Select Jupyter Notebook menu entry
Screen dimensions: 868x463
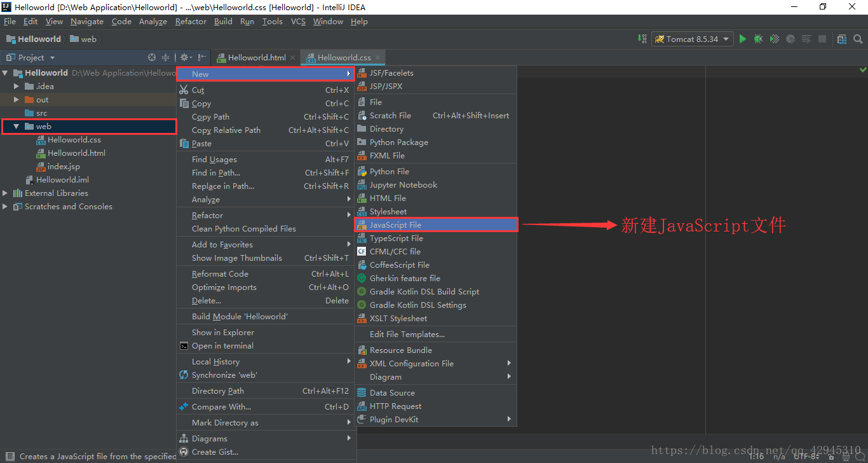[x=435, y=185]
